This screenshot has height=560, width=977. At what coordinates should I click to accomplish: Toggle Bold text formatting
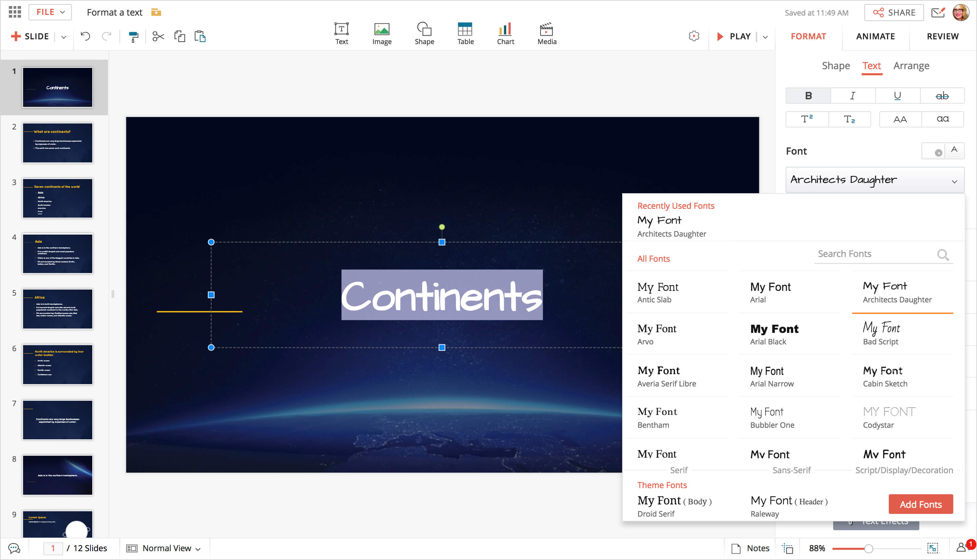[x=808, y=96]
